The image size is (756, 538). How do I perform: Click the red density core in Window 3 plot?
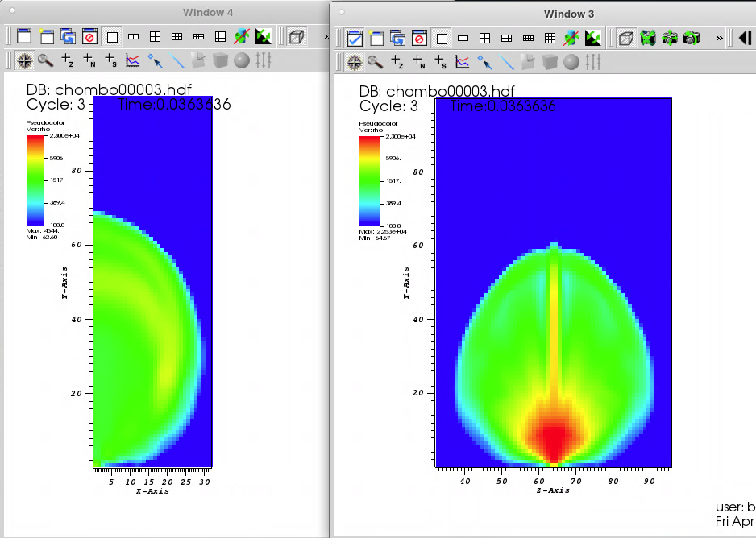coord(555,436)
